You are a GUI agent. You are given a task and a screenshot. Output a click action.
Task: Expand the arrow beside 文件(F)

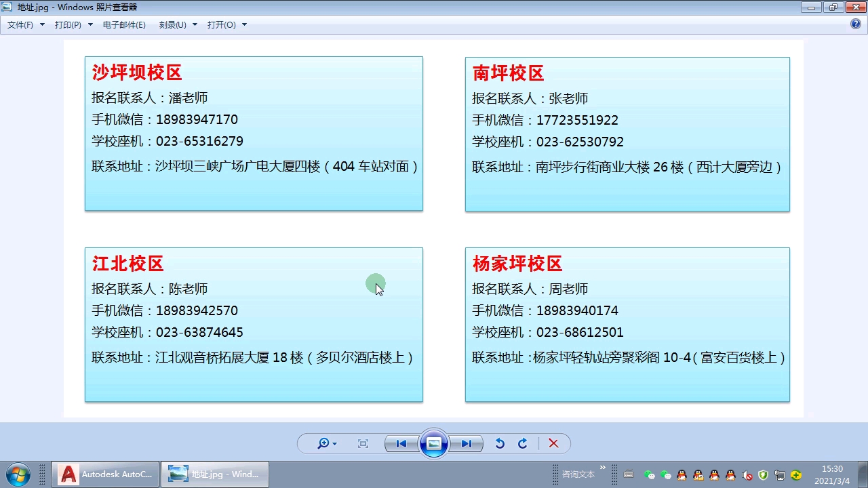(x=42, y=24)
